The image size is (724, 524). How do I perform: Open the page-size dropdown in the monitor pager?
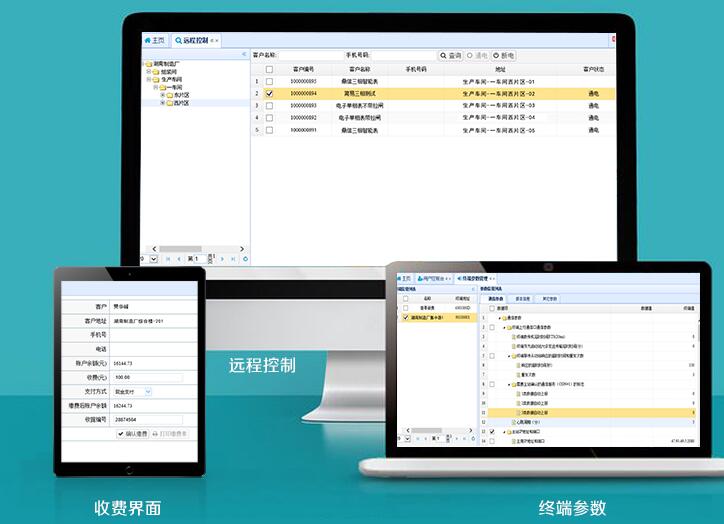pyautogui.click(x=154, y=259)
